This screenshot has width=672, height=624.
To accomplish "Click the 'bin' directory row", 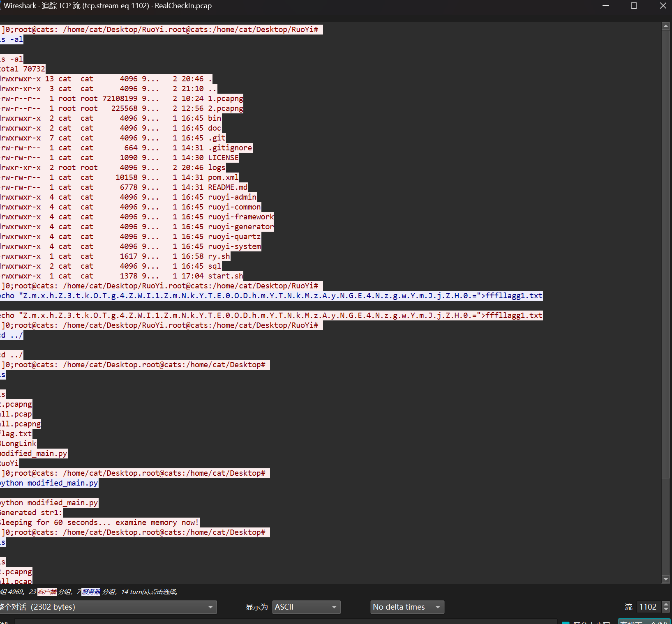I will (111, 118).
